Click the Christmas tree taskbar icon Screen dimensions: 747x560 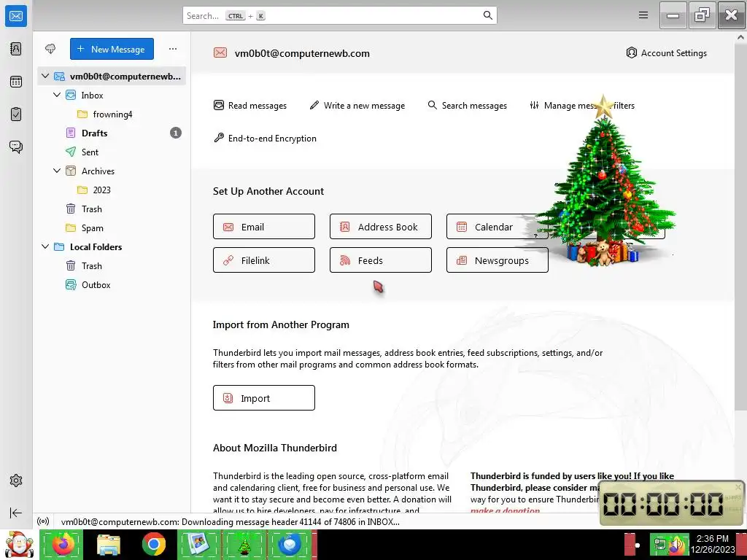(244, 544)
